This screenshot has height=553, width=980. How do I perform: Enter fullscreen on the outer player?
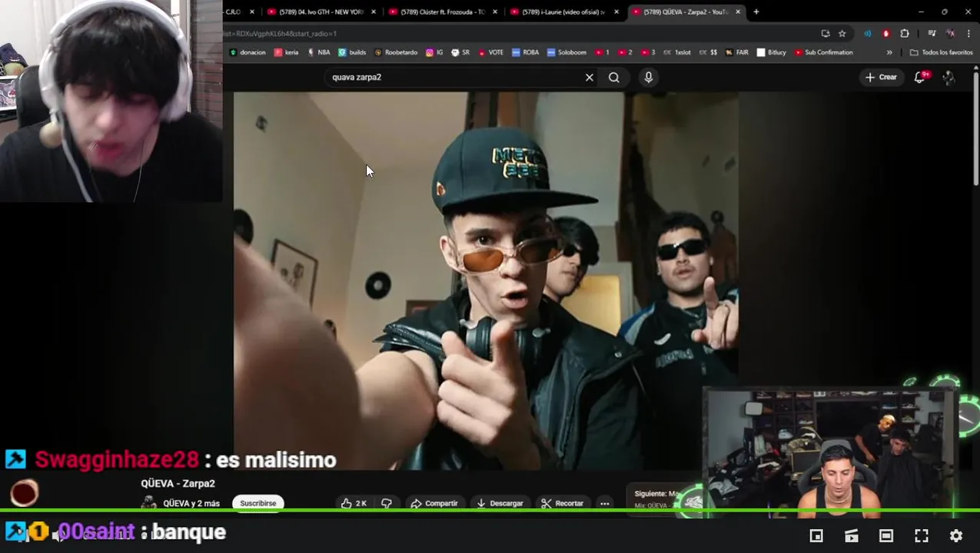[x=922, y=536]
